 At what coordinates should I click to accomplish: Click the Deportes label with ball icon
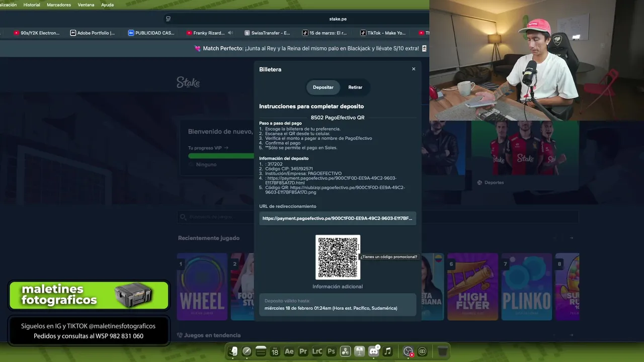pyautogui.click(x=491, y=183)
